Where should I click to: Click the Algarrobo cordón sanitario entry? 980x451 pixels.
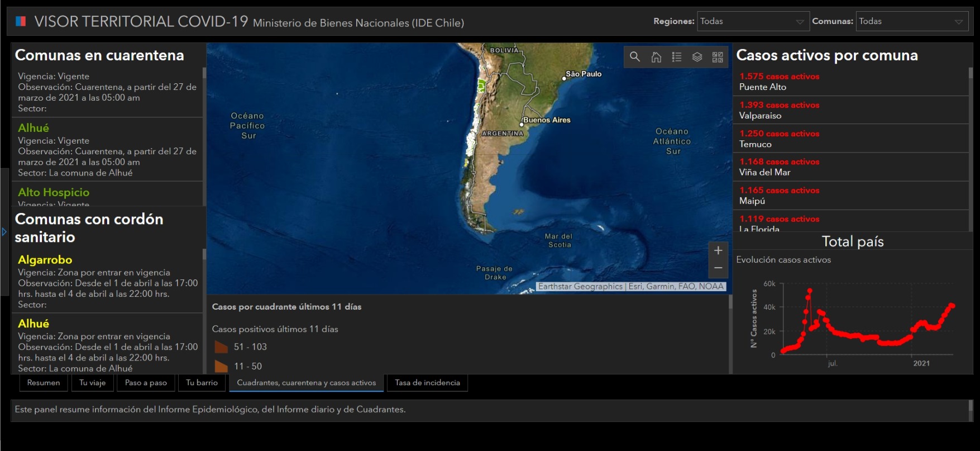click(x=45, y=260)
